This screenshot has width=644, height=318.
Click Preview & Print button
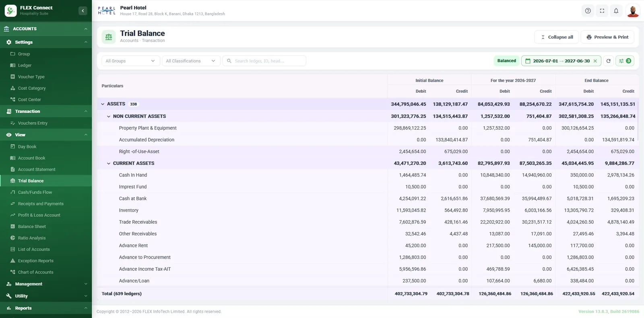coord(607,37)
